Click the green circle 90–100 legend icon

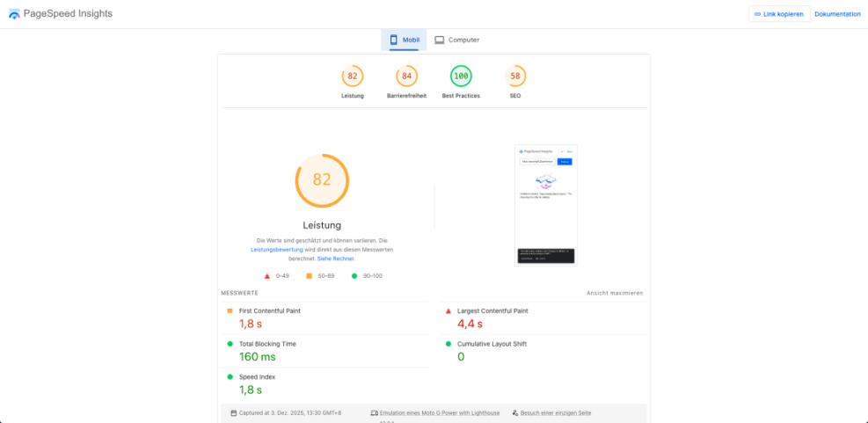pos(354,276)
